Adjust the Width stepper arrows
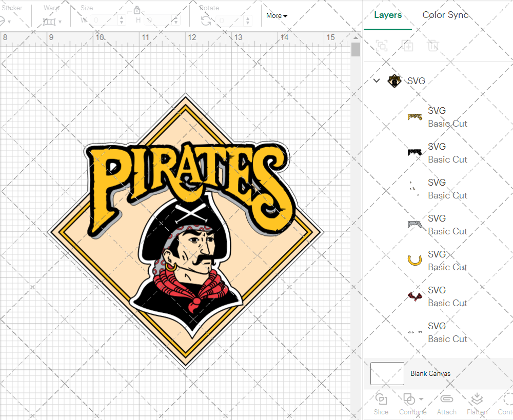This screenshot has width=513, height=420. pyautogui.click(x=122, y=21)
